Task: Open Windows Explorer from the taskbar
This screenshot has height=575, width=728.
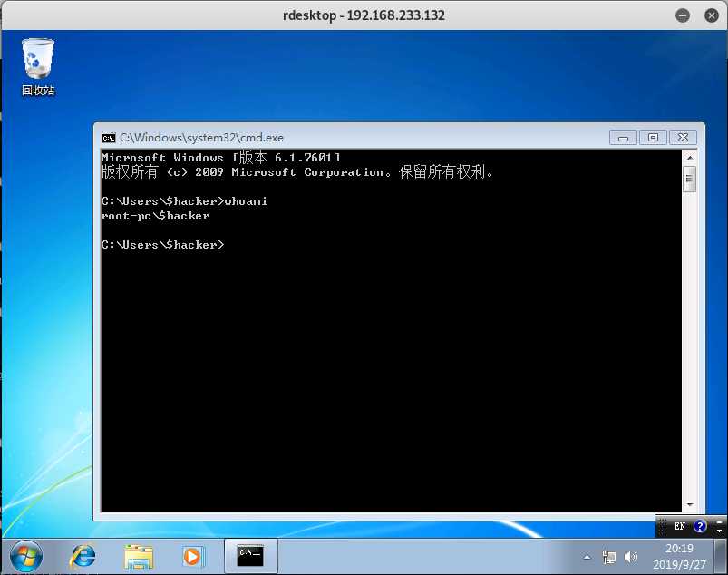Action: [139, 557]
